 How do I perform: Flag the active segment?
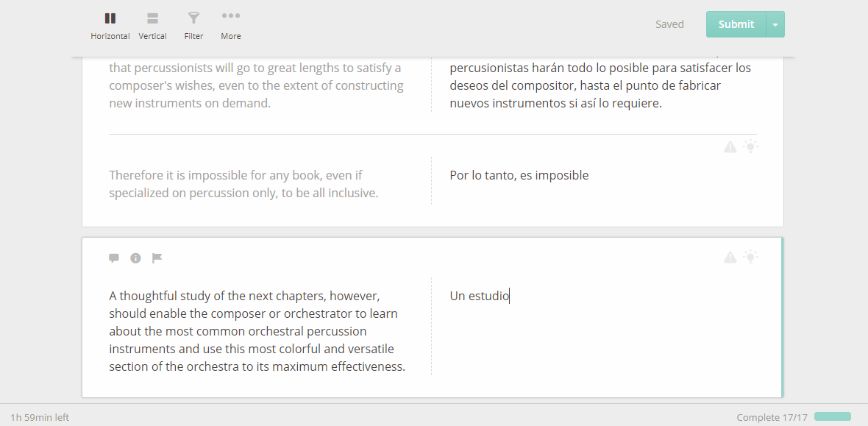(x=157, y=258)
